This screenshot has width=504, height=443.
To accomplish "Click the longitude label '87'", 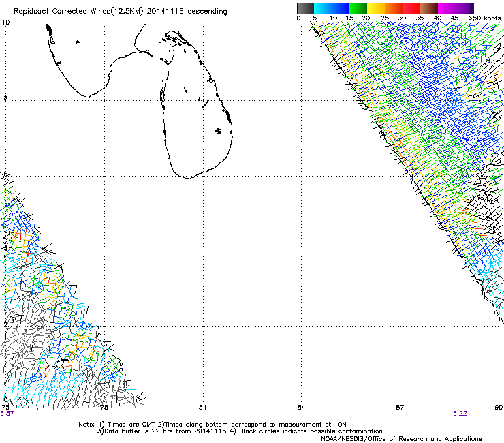I will tap(400, 408).
